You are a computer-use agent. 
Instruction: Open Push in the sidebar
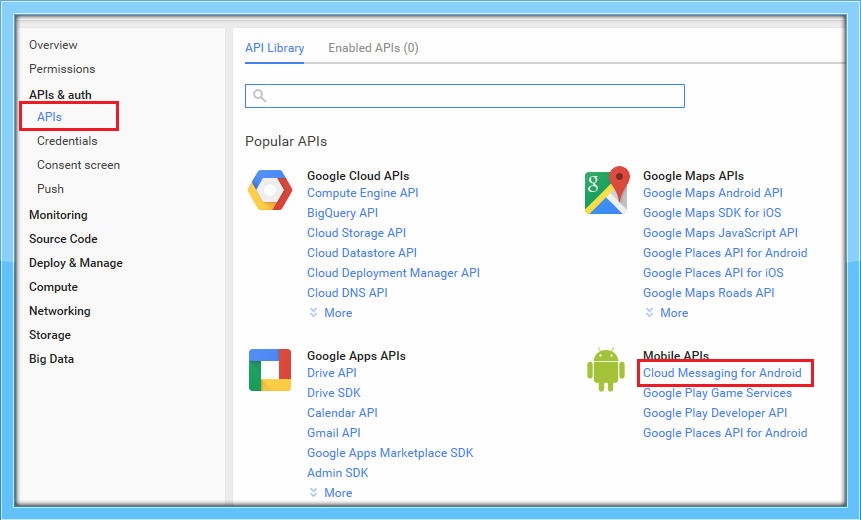(x=51, y=189)
